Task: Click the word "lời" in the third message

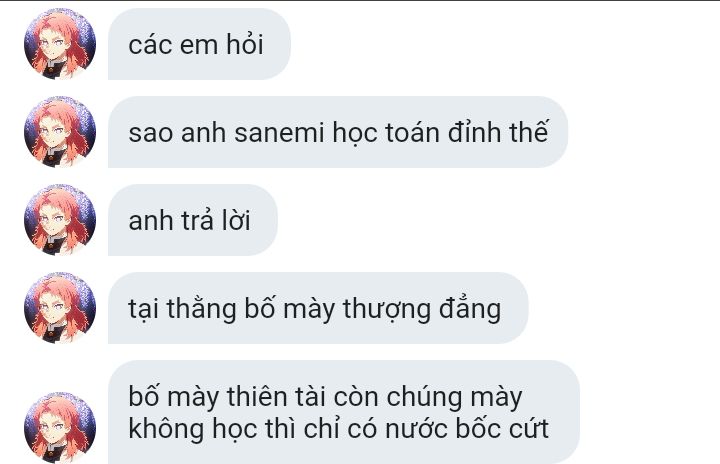Action: pos(236,221)
